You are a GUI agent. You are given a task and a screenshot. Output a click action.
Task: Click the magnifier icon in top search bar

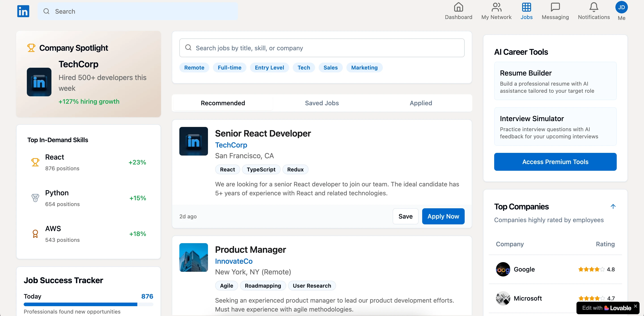pos(46,11)
